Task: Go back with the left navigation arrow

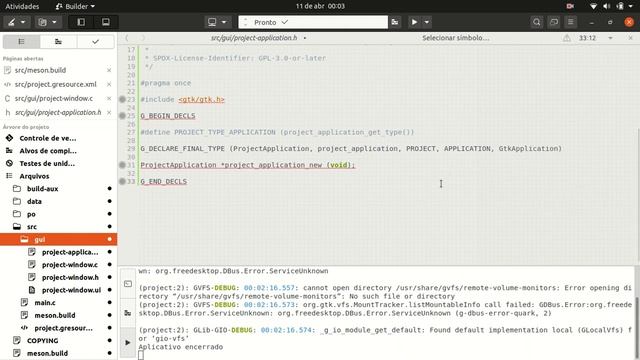Action: point(127,38)
